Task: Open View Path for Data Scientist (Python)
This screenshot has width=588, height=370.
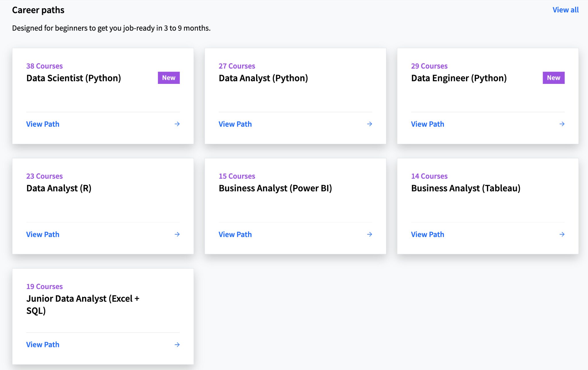Action: (42, 124)
